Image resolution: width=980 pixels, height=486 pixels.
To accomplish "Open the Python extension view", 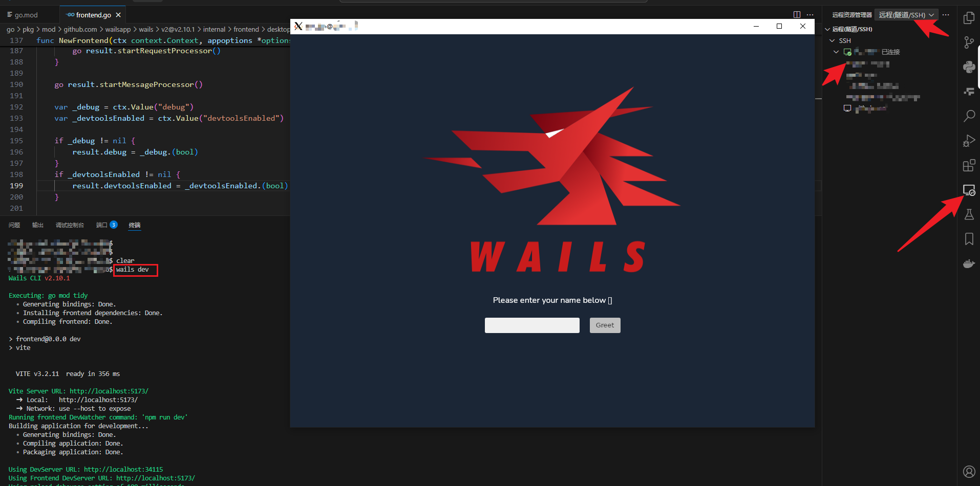I will 969,67.
